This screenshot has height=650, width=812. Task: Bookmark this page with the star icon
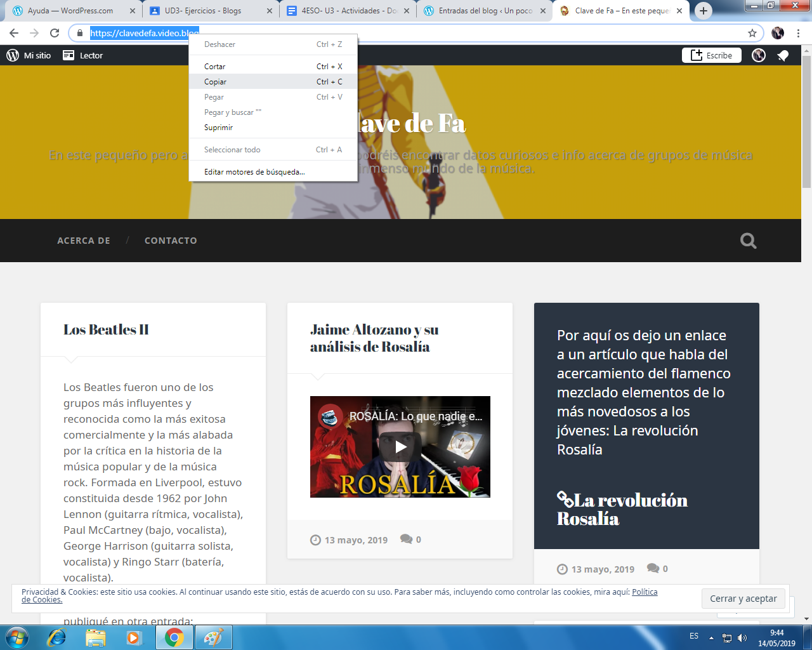[752, 33]
